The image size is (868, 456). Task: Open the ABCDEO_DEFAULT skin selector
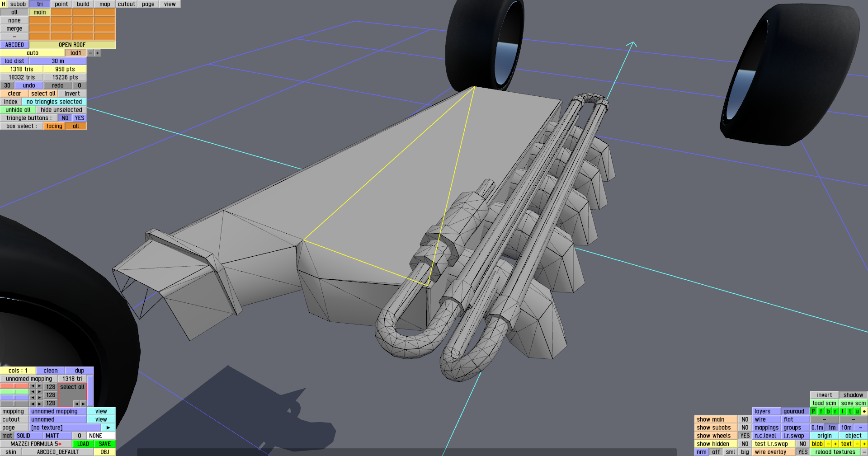[x=58, y=452]
